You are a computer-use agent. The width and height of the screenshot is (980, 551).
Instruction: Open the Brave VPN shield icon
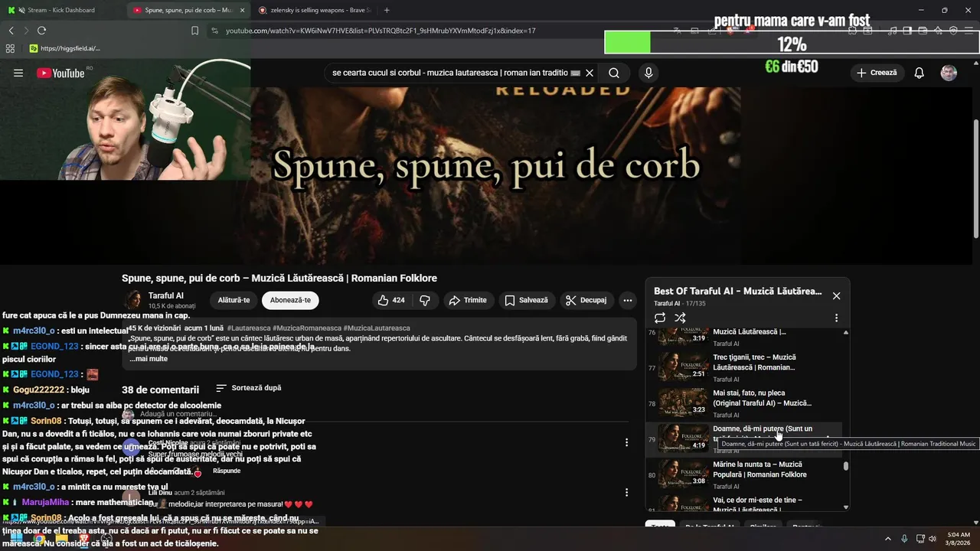pos(953,31)
